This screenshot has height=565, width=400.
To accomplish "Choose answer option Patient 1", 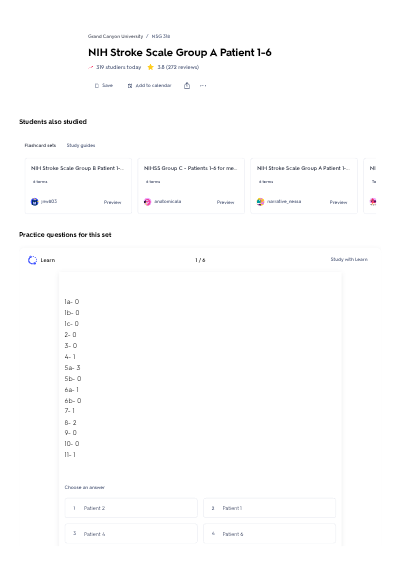I will click(270, 508).
